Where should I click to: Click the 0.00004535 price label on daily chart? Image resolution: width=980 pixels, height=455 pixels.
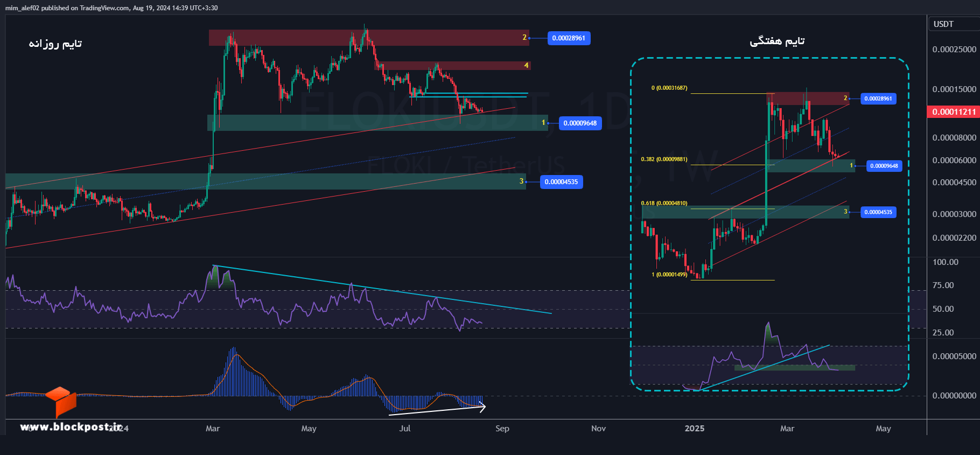coord(561,182)
